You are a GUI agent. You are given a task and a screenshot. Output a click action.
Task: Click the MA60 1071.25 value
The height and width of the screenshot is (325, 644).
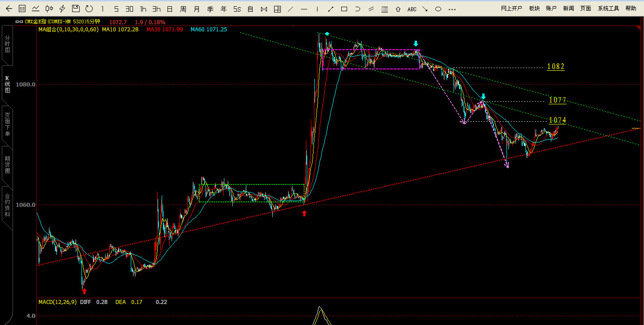[209, 30]
